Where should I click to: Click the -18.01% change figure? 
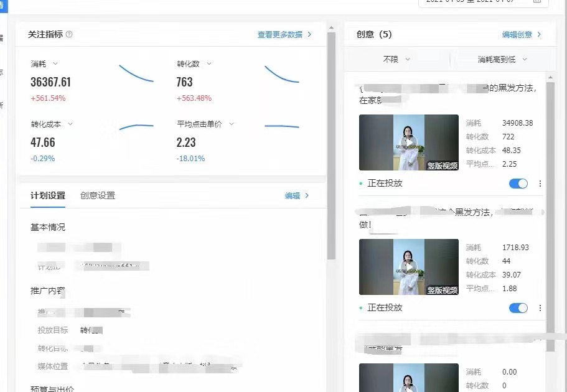[x=190, y=159]
